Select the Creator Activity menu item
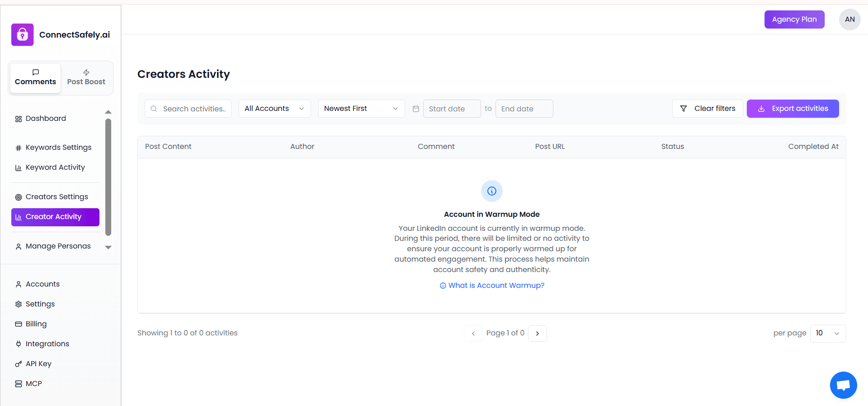Screen dimensions: 868x406 click(x=55, y=217)
